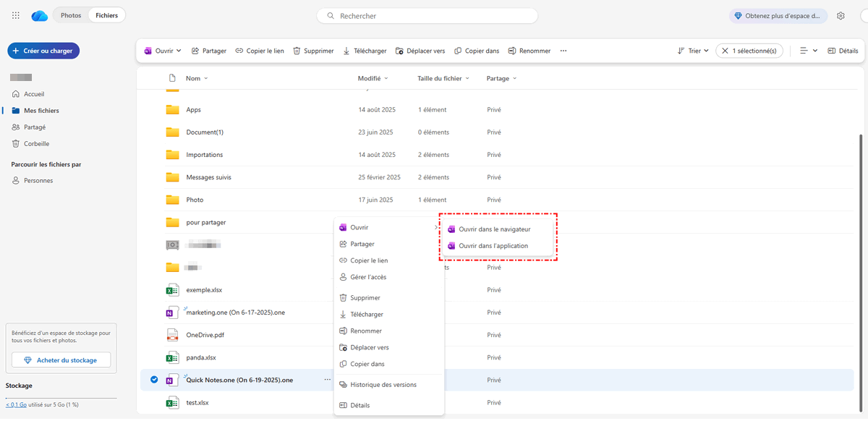Click the Télécharger toolbar icon
The height and width of the screenshot is (421, 868).
coord(346,51)
